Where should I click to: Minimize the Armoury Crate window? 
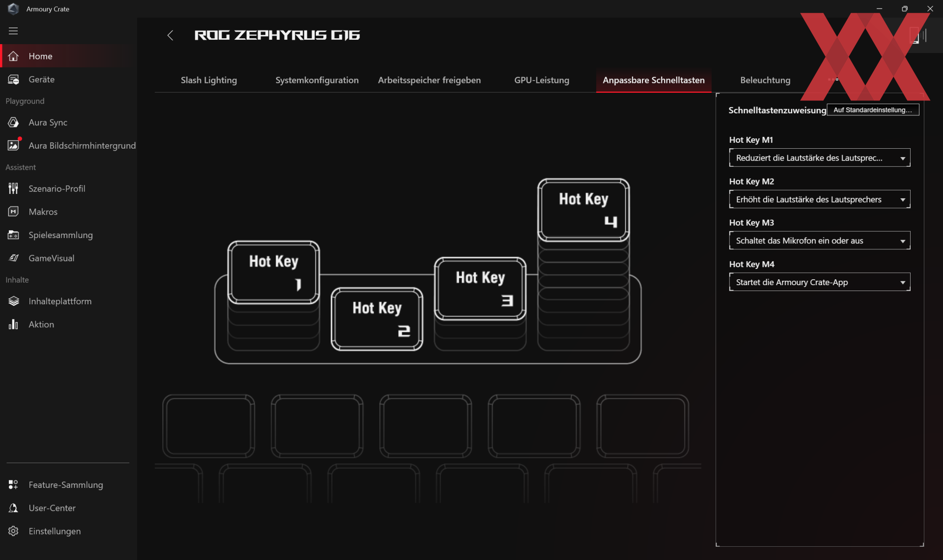click(x=879, y=9)
